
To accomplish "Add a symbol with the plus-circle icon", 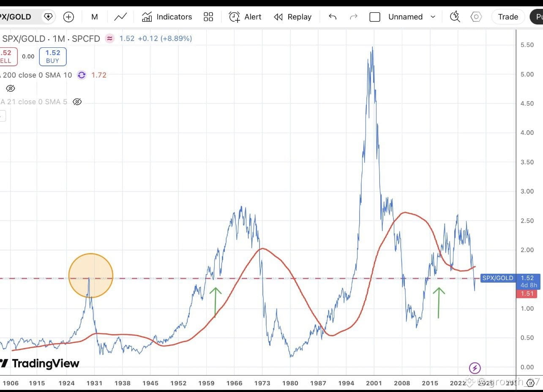I will pos(68,17).
